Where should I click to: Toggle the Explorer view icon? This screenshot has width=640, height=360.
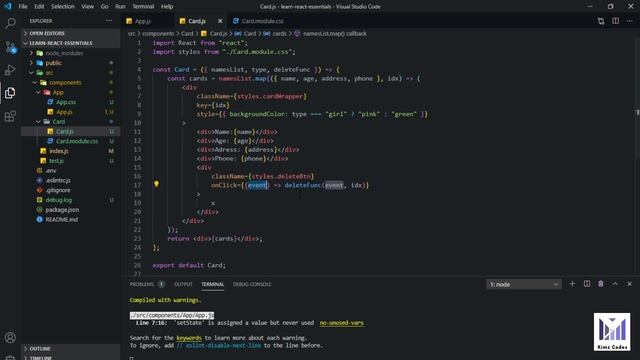click(10, 93)
